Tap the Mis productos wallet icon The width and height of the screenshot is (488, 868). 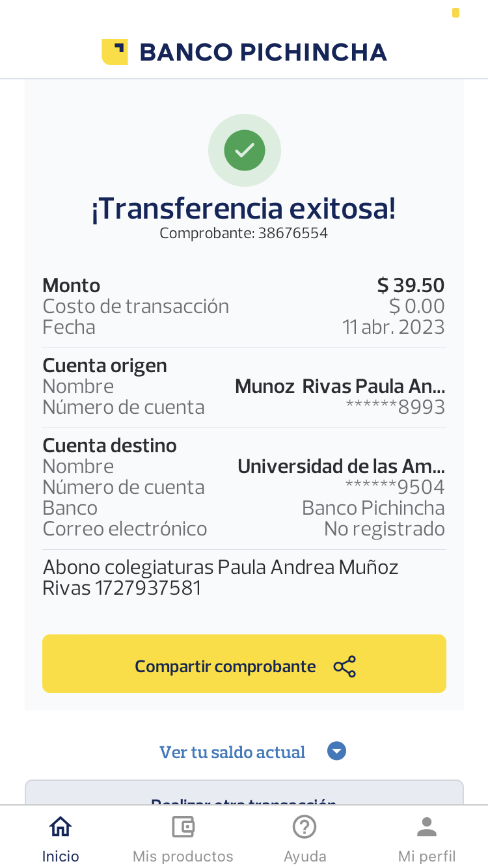pyautogui.click(x=183, y=827)
